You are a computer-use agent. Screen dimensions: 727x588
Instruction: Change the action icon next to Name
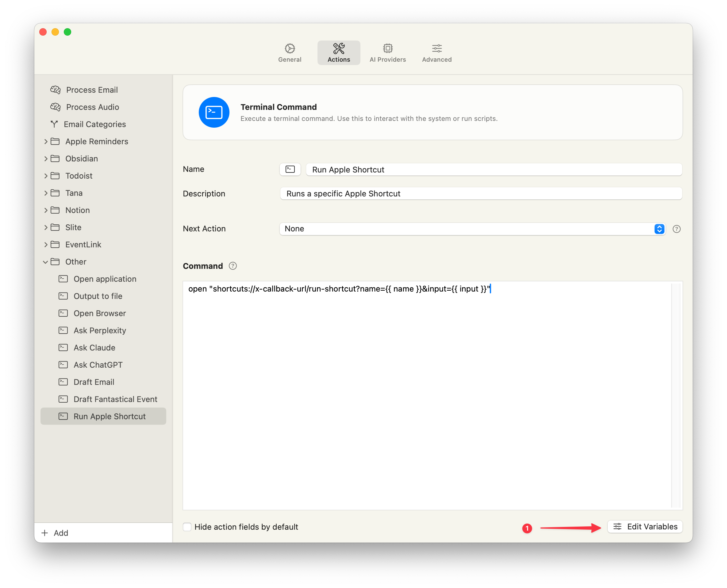[290, 169]
